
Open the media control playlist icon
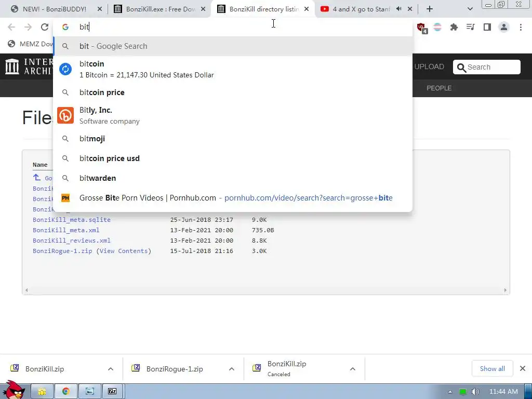click(x=470, y=27)
